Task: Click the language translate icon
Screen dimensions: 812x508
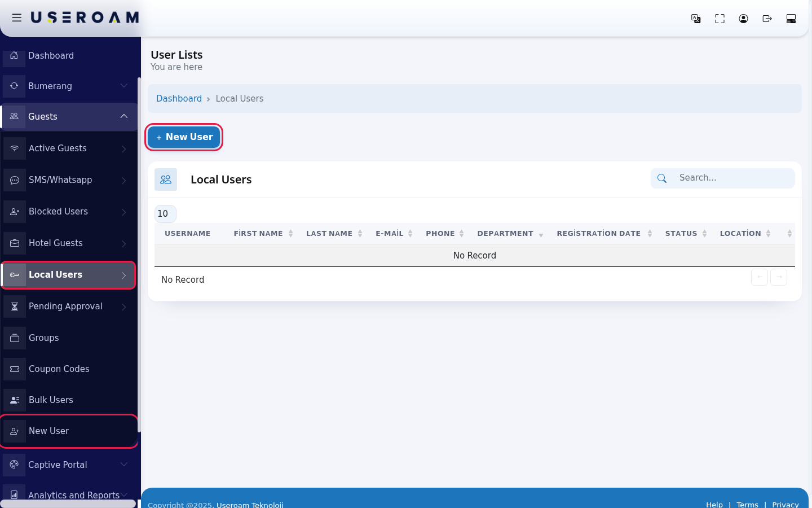Action: tap(696, 19)
